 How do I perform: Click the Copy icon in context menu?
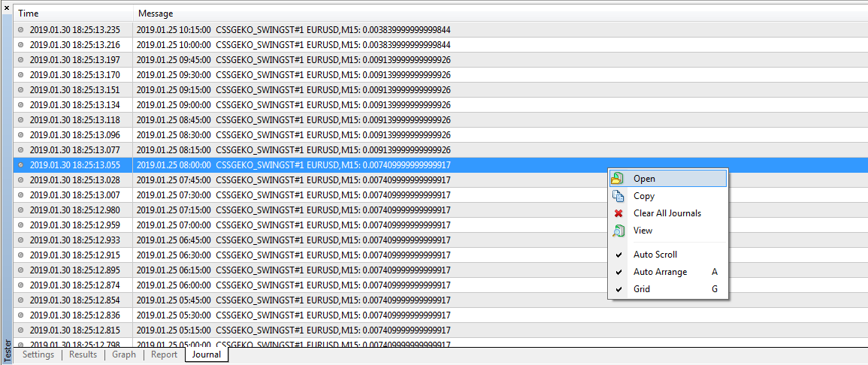pyautogui.click(x=618, y=196)
